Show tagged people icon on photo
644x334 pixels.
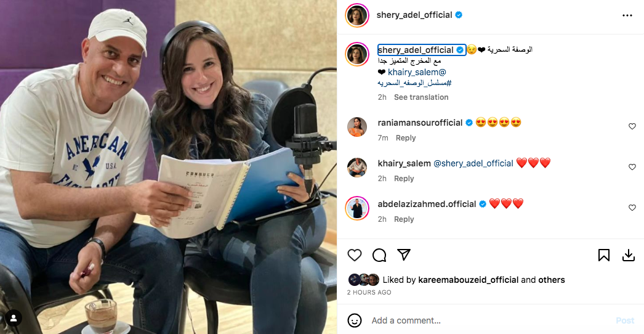tap(13, 318)
